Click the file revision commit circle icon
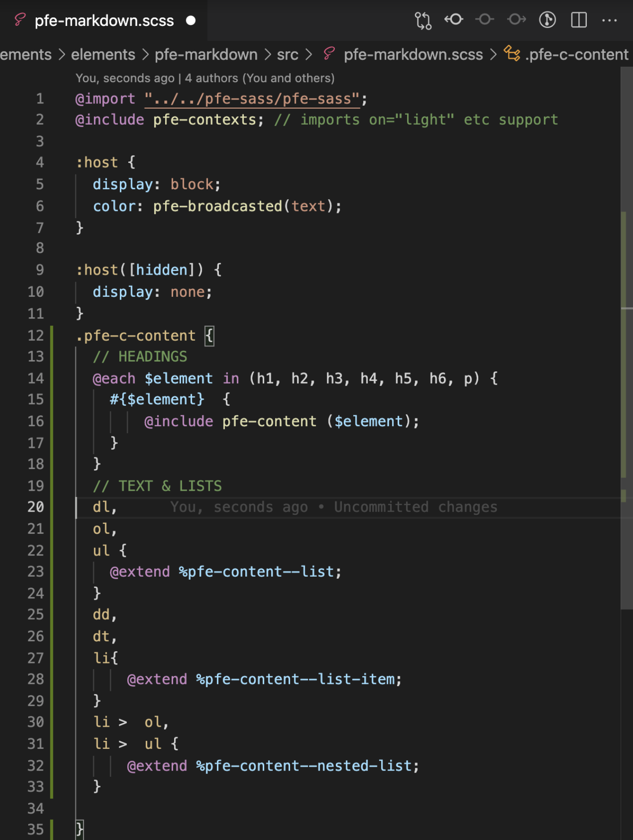 tap(485, 19)
